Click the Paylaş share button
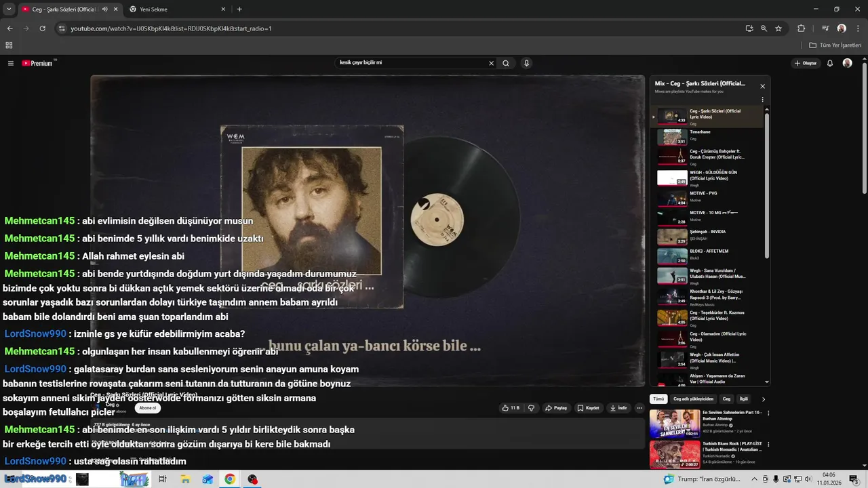This screenshot has width=868, height=488. point(556,408)
